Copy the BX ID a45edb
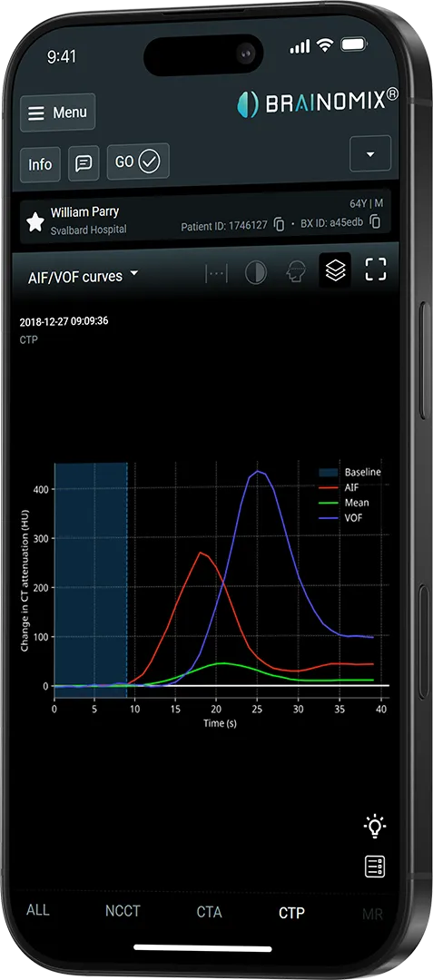The width and height of the screenshot is (433, 980). pyautogui.click(x=375, y=221)
